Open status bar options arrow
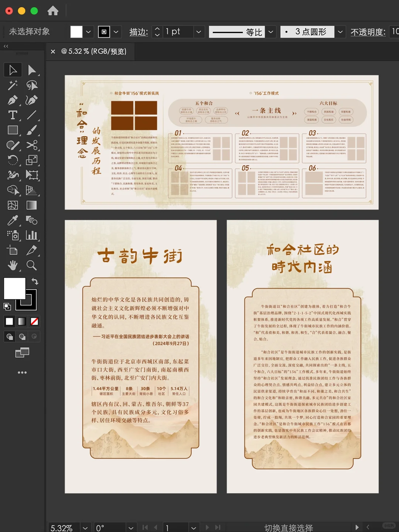Screen dimensions: 399x532 (x=357, y=528)
